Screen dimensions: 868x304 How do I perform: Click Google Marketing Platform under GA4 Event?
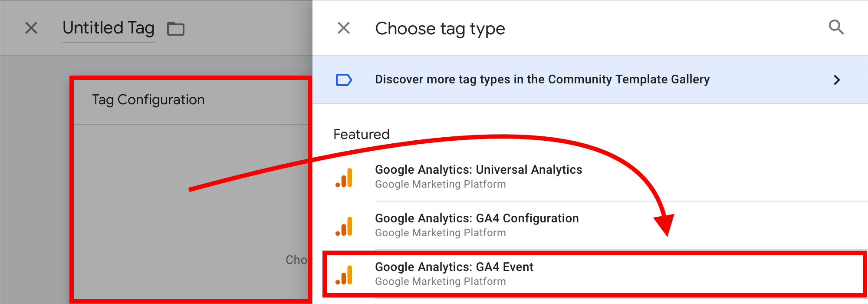click(x=440, y=281)
